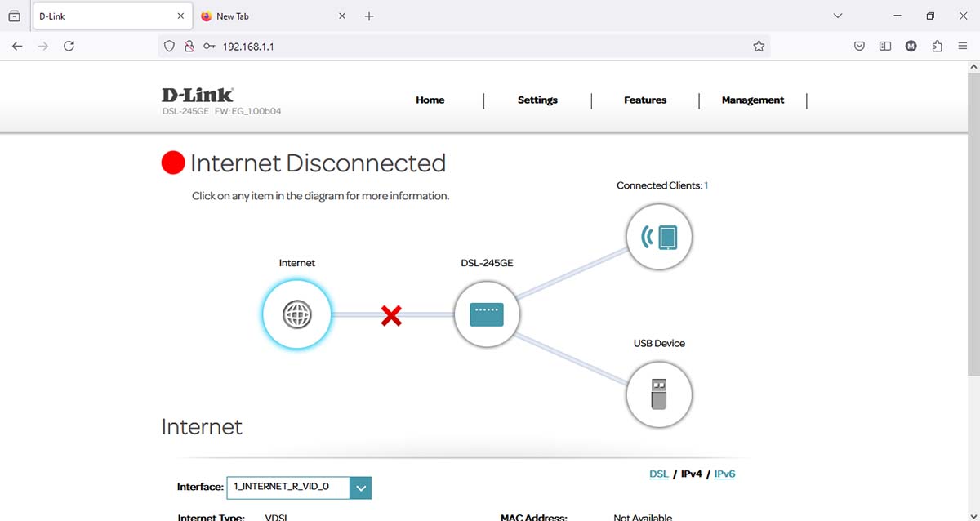Screen dimensions: 980x521
Task: Click the red X disconnected marker
Action: 391,315
